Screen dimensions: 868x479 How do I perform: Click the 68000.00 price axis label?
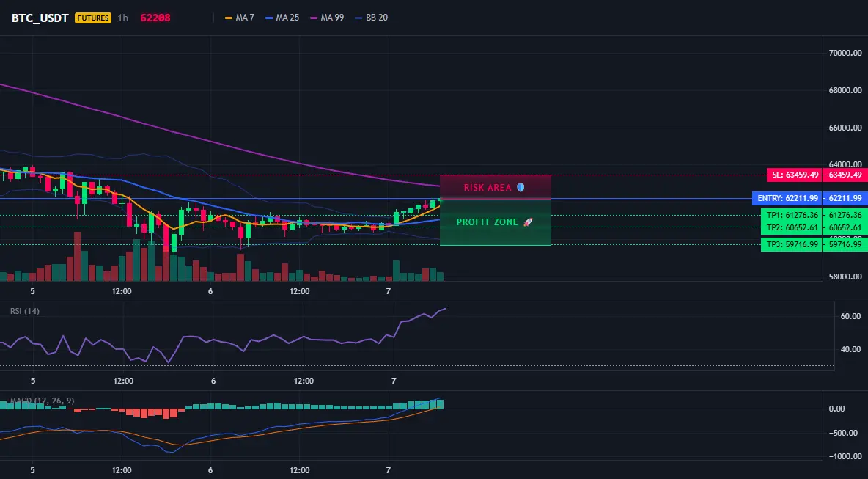point(845,90)
